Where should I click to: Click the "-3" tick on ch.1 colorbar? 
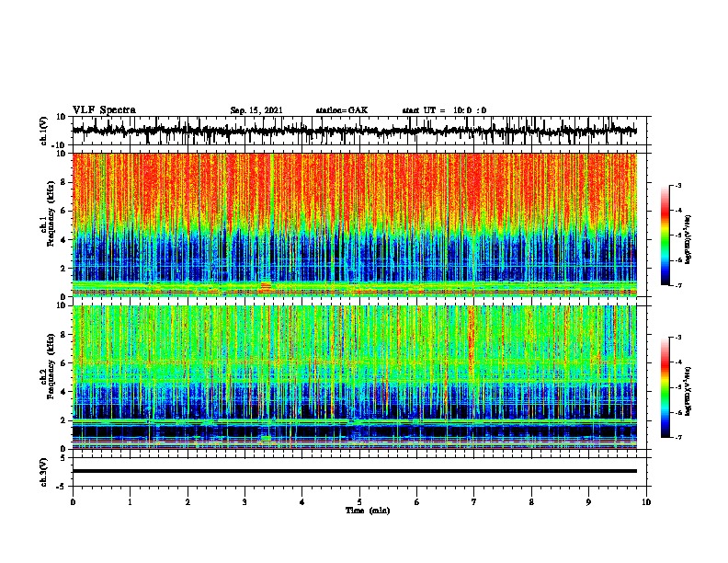pos(677,185)
